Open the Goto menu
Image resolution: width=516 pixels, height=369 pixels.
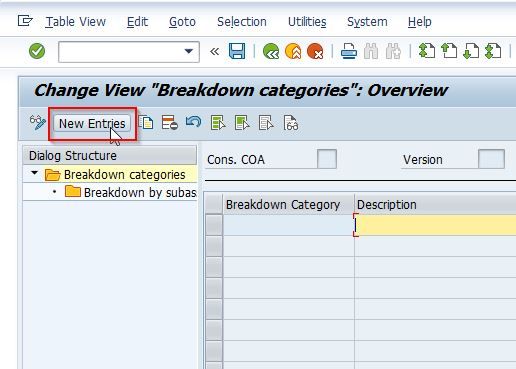coord(182,22)
